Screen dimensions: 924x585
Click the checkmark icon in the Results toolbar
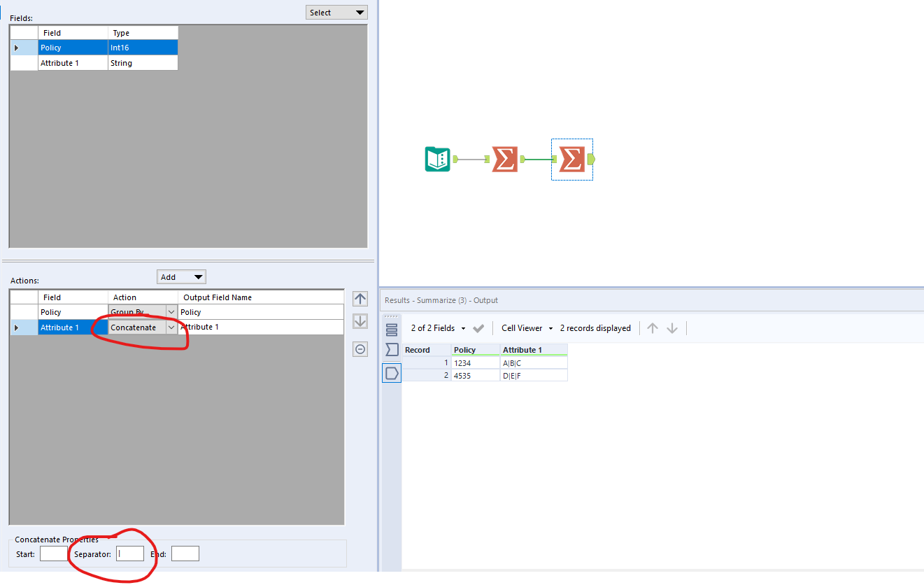[479, 327]
